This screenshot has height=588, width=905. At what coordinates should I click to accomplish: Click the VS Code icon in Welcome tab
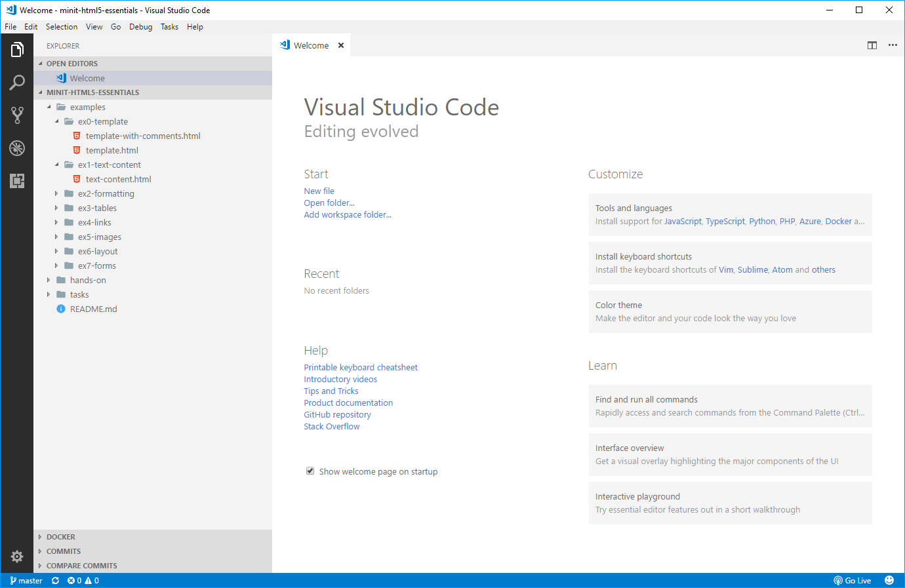coord(285,45)
